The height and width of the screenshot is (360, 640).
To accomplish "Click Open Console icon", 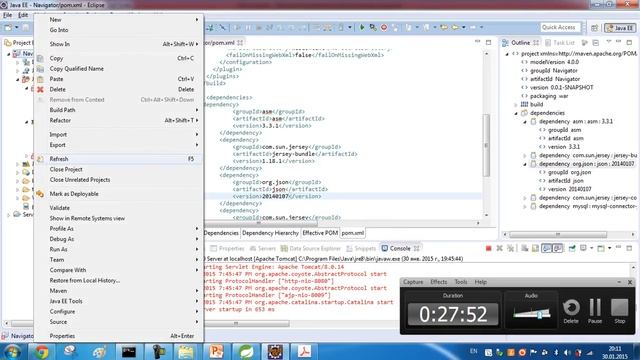I will coord(601,248).
